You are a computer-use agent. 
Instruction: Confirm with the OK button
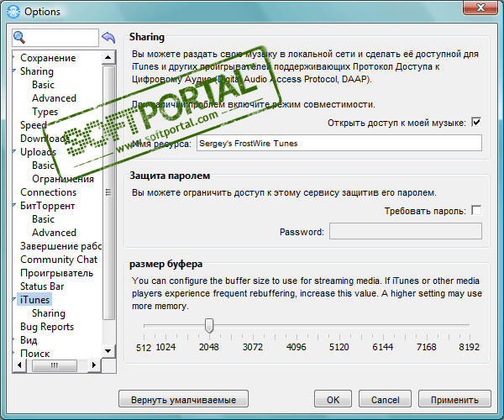[x=333, y=400]
